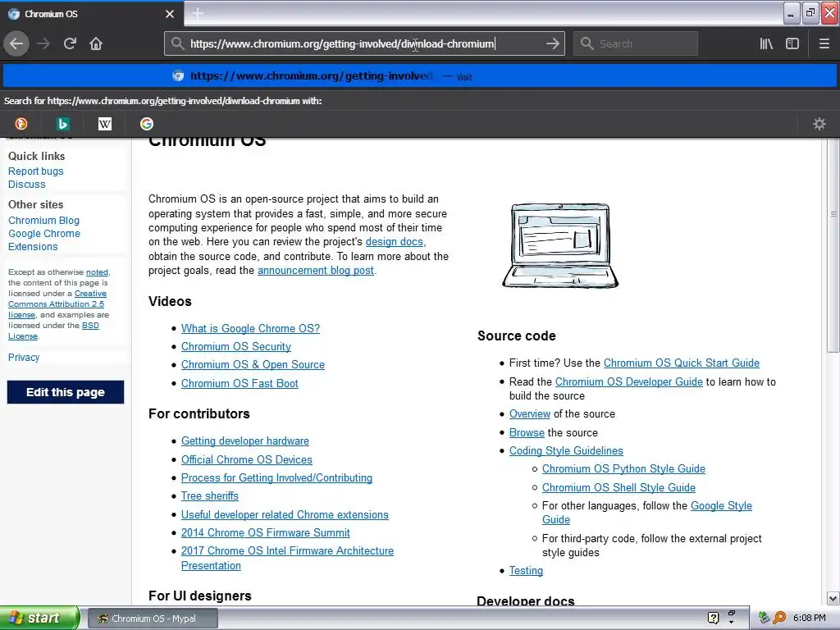Screen dimensions: 840x630
Task: Open the Browse the source link
Action: (527, 433)
